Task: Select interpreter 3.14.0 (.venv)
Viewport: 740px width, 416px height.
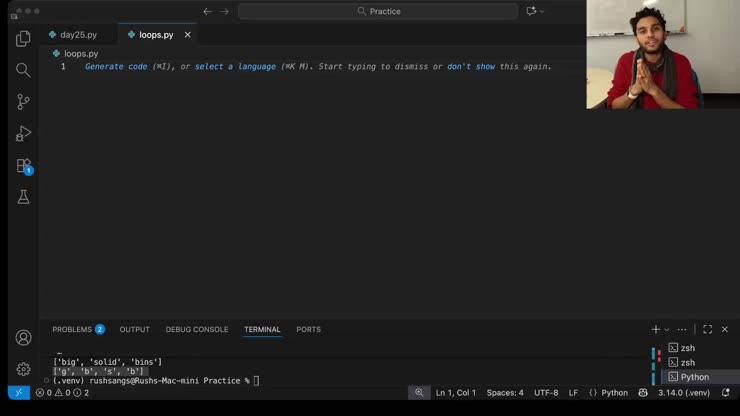Action: [x=684, y=393]
